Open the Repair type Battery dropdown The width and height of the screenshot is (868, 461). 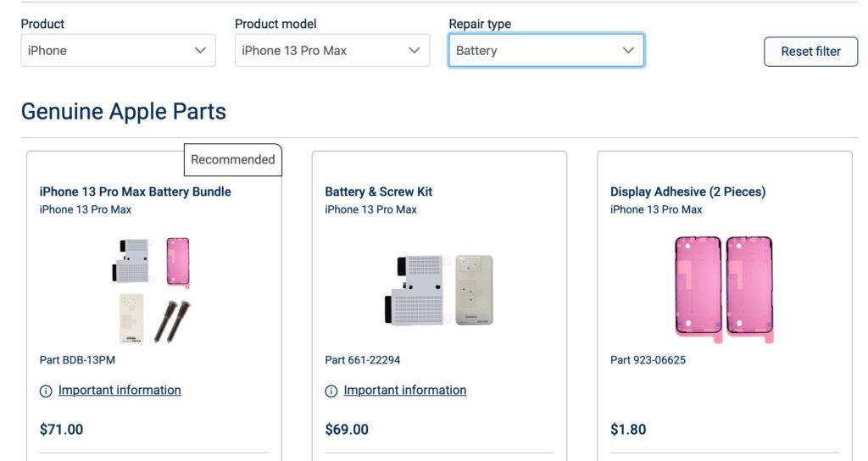tap(545, 51)
